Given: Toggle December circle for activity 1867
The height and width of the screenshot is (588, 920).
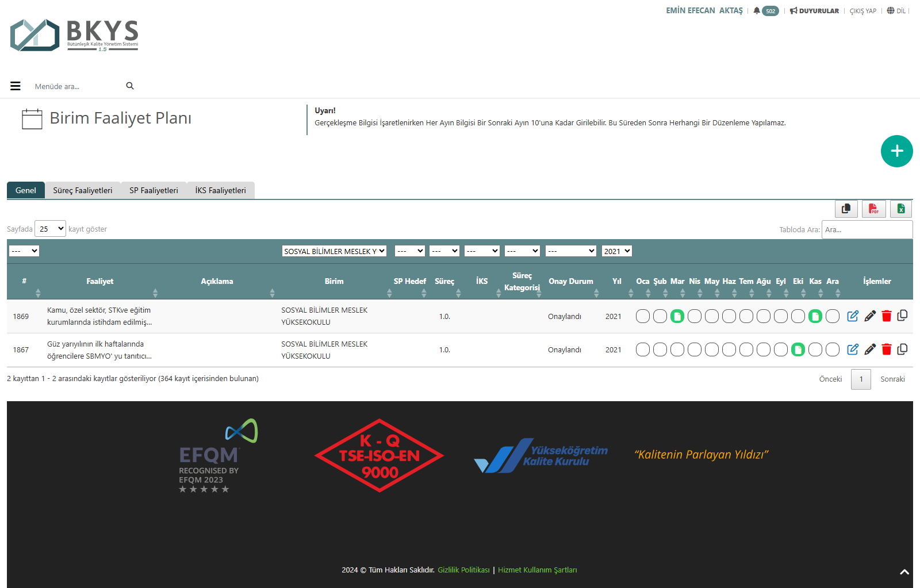Looking at the screenshot, I should [833, 349].
